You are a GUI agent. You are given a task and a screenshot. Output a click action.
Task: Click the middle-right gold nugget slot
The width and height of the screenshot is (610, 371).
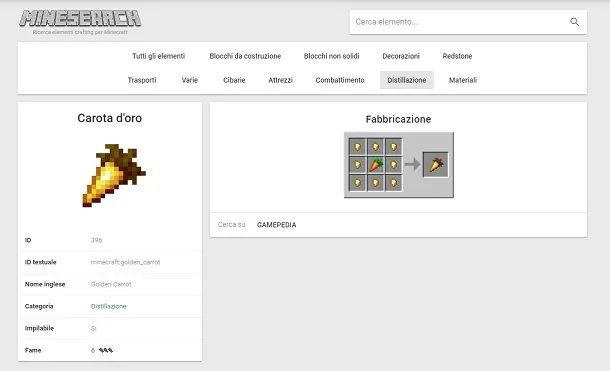coord(393,164)
